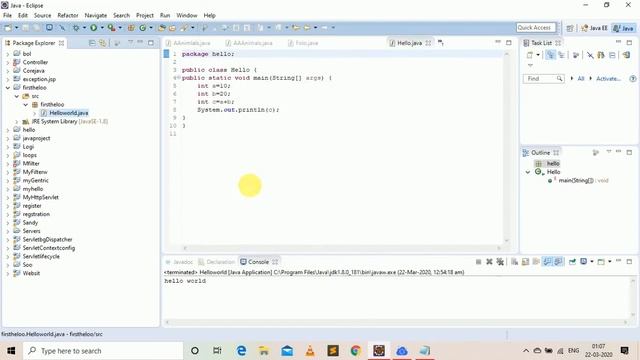Viewport: 640px width, 360px height.
Task: Click the Display Selected Console icon
Action: [x=584, y=262]
